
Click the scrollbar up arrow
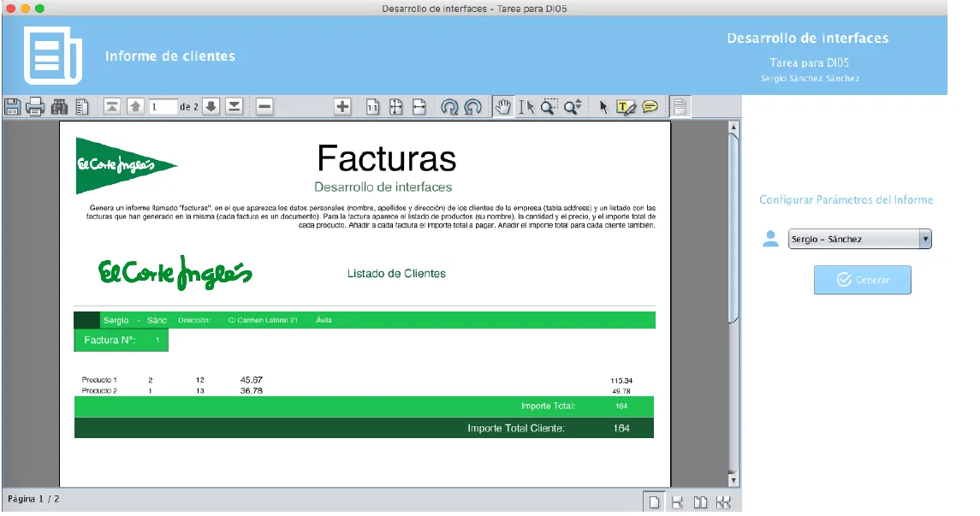coord(734,127)
